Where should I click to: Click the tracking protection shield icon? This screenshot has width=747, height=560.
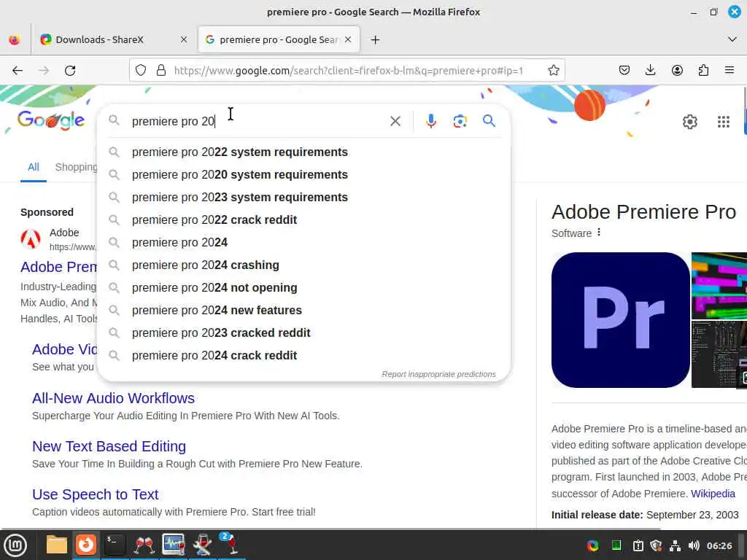[x=141, y=71]
